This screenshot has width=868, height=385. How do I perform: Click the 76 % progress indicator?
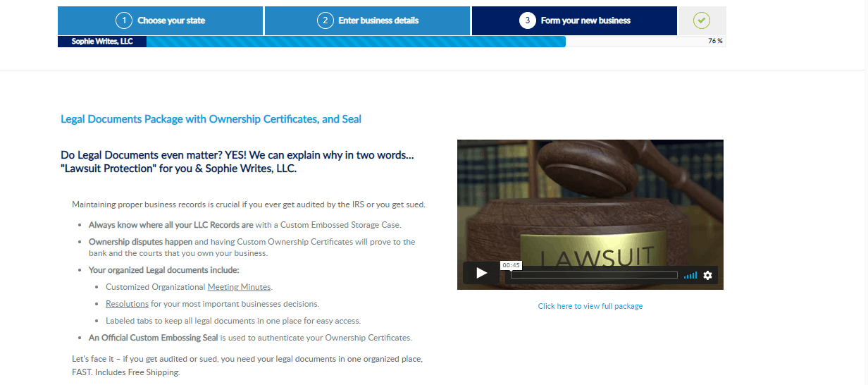pos(715,42)
